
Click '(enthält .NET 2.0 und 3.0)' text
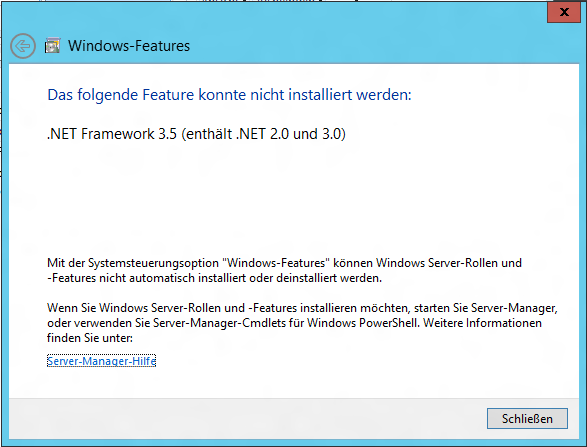(x=264, y=134)
